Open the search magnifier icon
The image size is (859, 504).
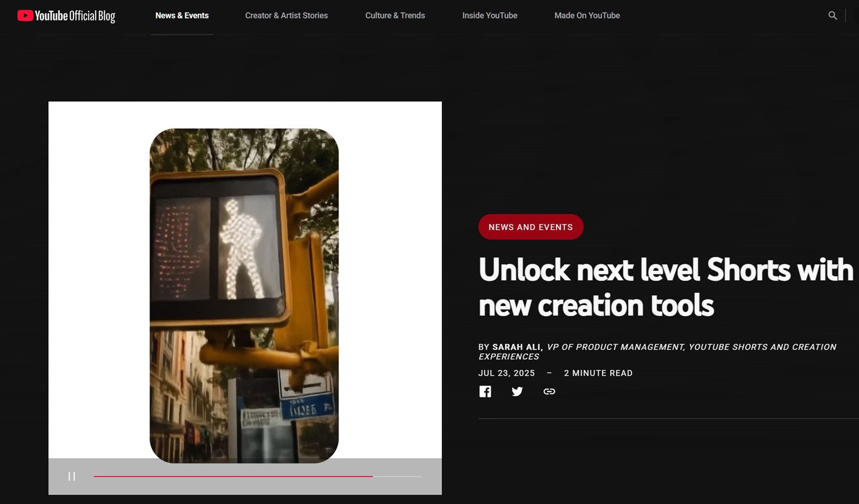[x=833, y=16]
